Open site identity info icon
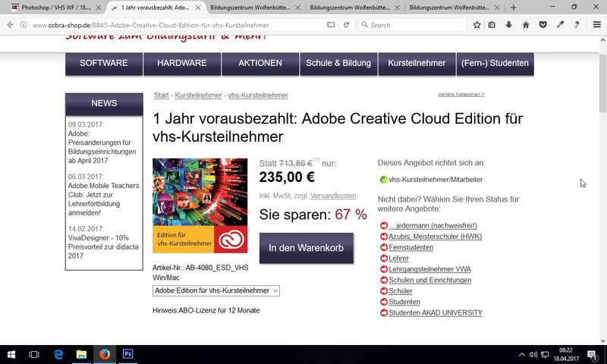Screen dimensions: 607x364 click(24, 25)
